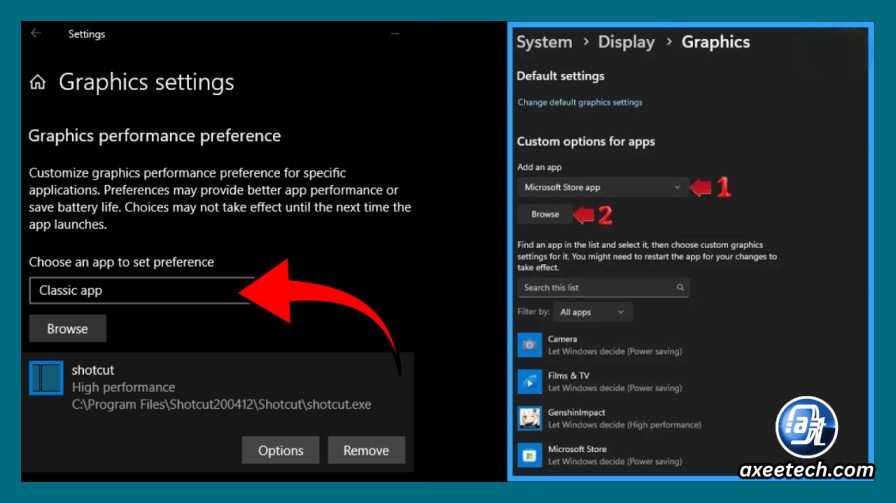Remove shotcut from the list
This screenshot has height=503, width=896.
coord(366,450)
